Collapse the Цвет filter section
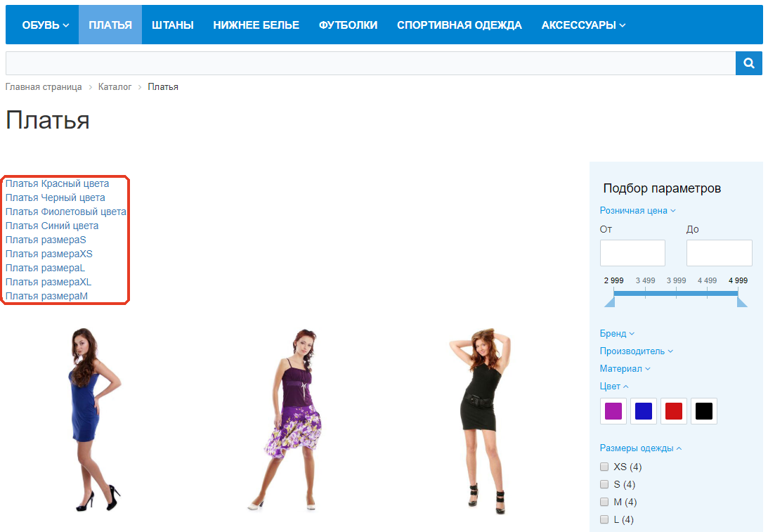768x532 pixels. (x=614, y=387)
